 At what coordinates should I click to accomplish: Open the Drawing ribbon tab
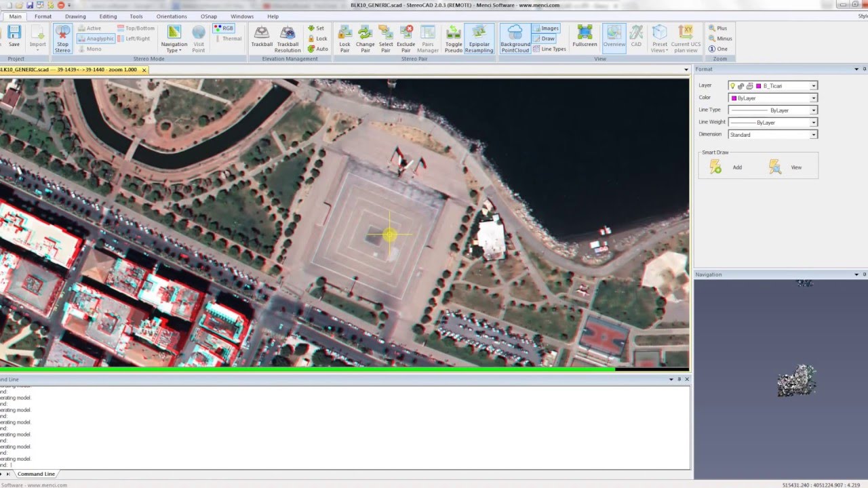(x=75, y=16)
